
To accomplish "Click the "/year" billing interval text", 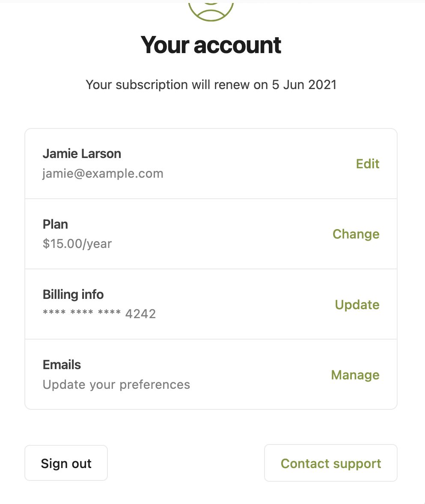I will pyautogui.click(x=97, y=244).
